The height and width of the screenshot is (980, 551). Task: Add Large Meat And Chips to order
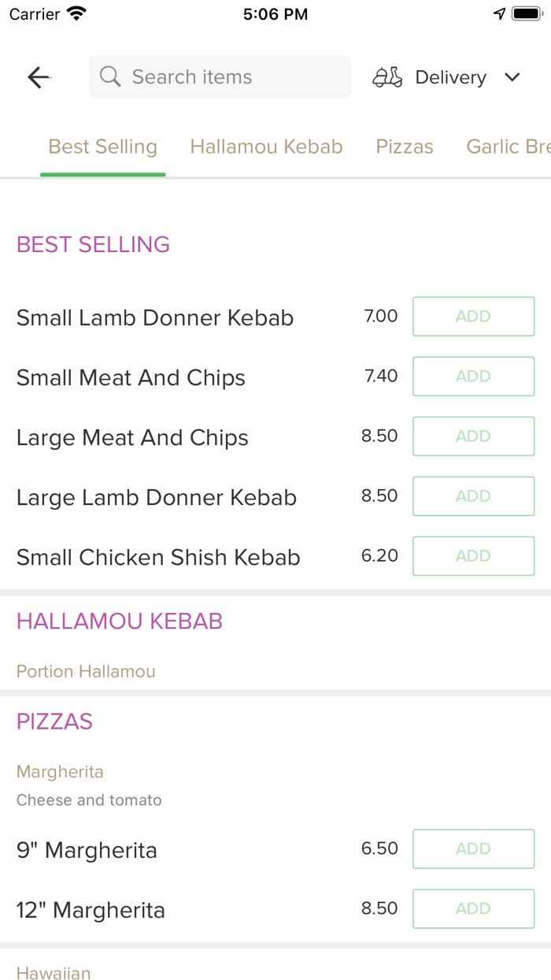tap(473, 436)
